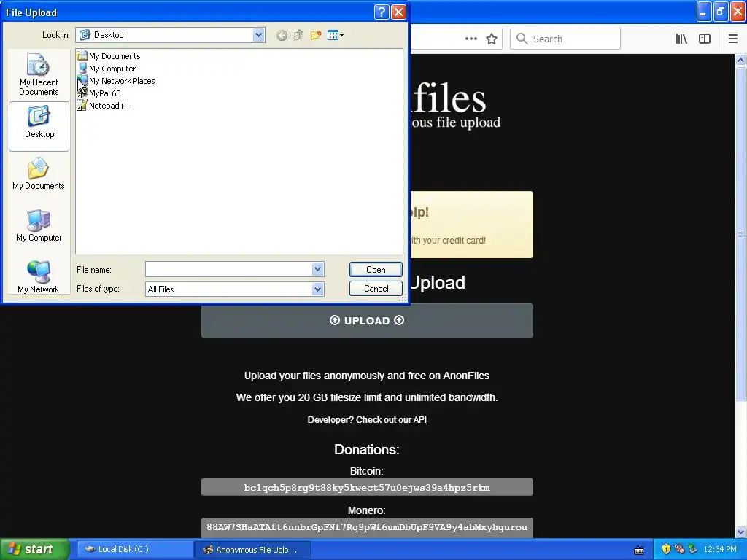
Task: Switch to Anonymous File Upload taskbar item
Action: 252,549
